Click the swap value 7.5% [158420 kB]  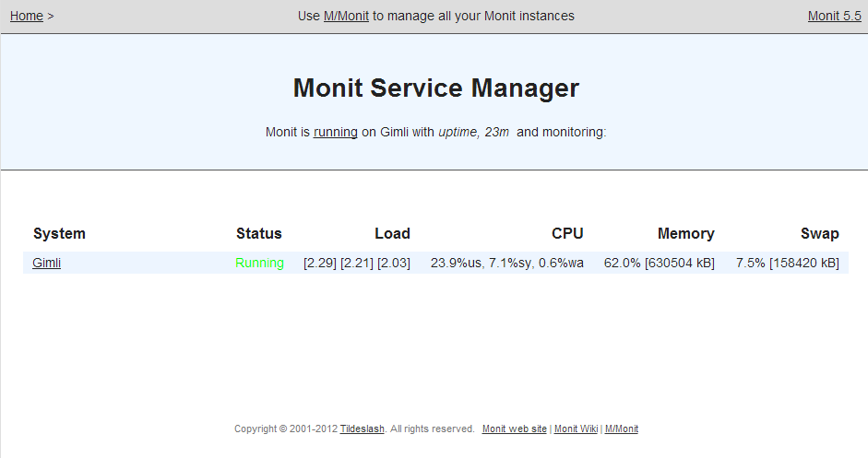787,263
